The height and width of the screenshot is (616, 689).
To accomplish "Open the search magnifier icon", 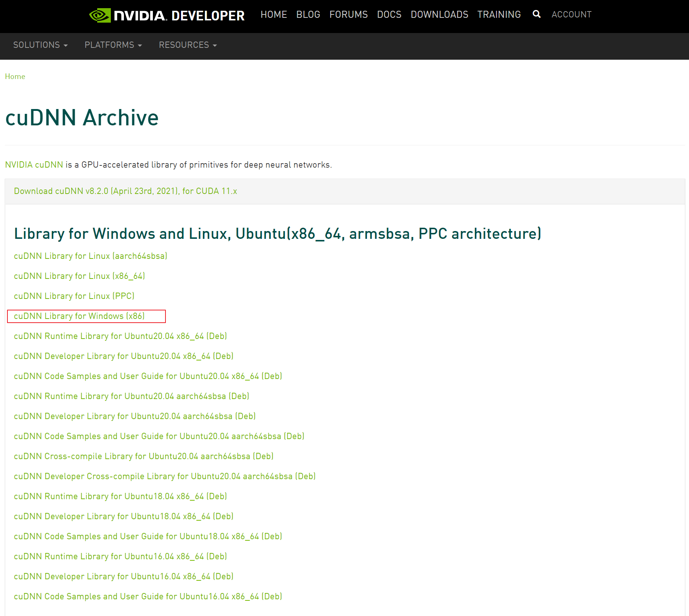I will pos(536,14).
